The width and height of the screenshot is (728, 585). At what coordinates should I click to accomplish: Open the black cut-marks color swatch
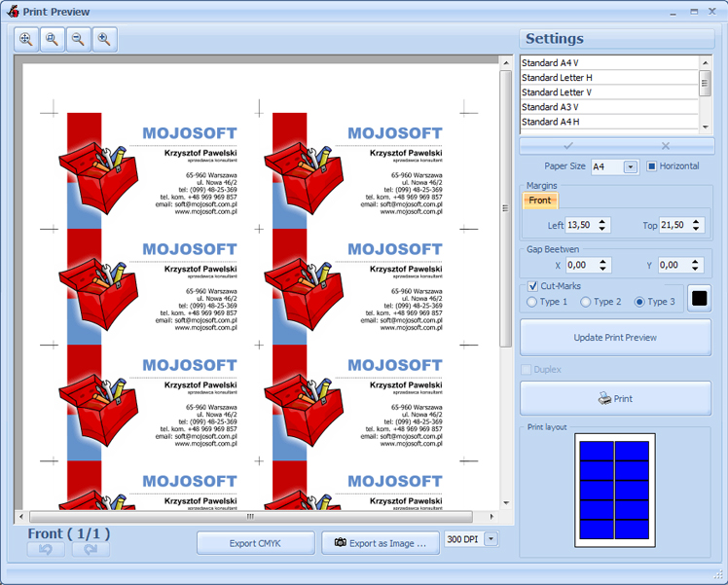699,298
